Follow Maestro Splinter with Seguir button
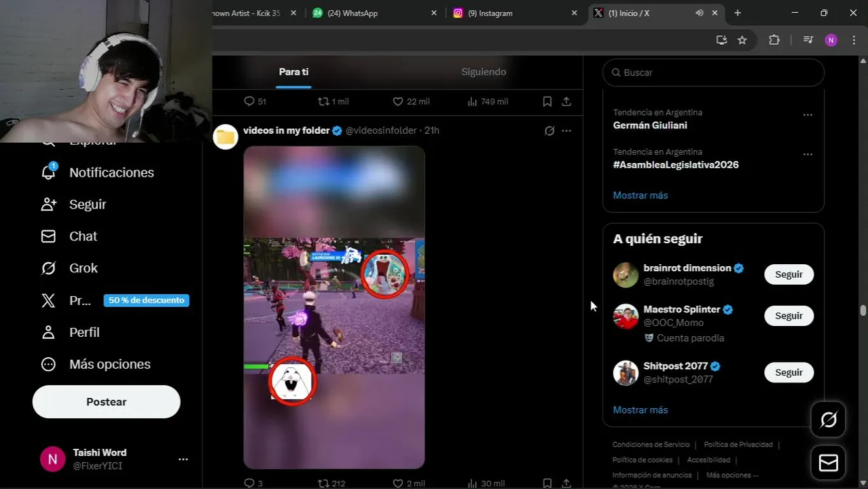The height and width of the screenshot is (489, 868). [x=789, y=316]
